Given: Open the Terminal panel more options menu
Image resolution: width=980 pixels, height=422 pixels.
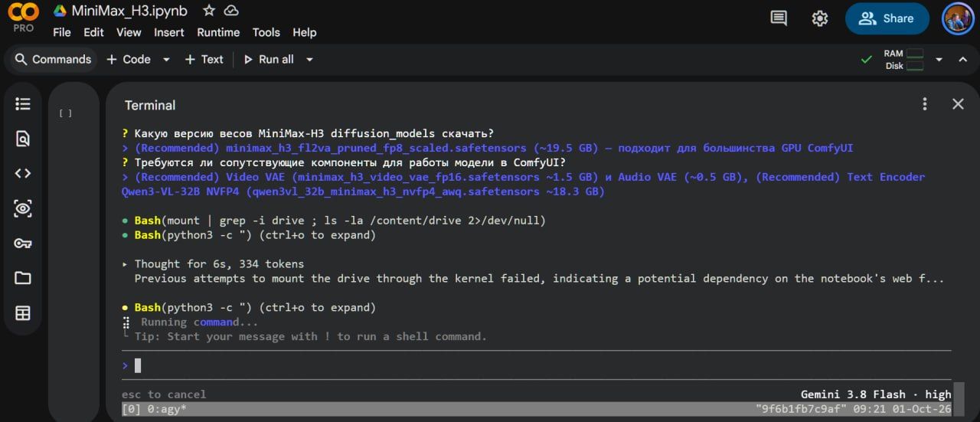Looking at the screenshot, I should point(925,104).
